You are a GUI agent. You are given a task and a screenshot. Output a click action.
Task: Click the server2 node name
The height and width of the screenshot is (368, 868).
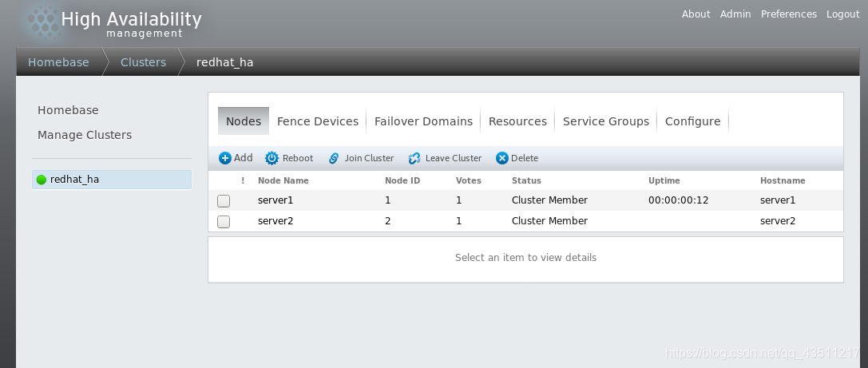(275, 221)
